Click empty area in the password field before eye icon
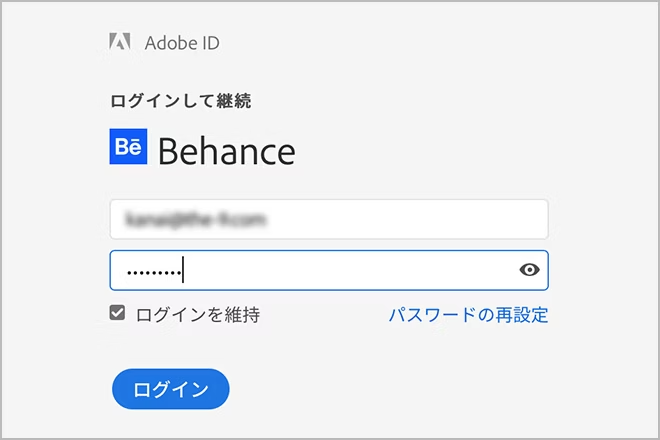Screen dimensions: 660x440 coord(380,270)
